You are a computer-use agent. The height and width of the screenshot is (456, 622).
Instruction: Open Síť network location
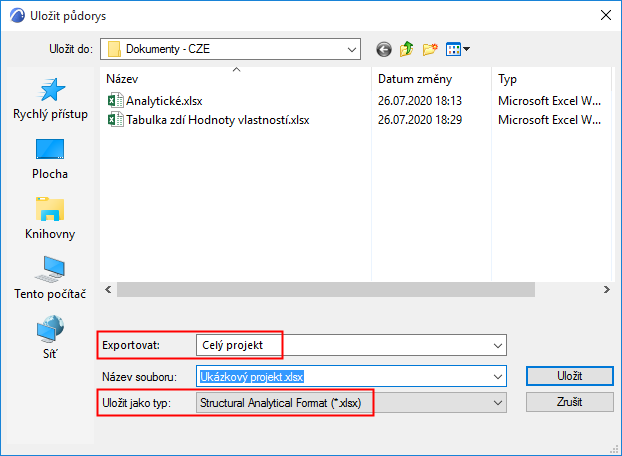pyautogui.click(x=51, y=338)
